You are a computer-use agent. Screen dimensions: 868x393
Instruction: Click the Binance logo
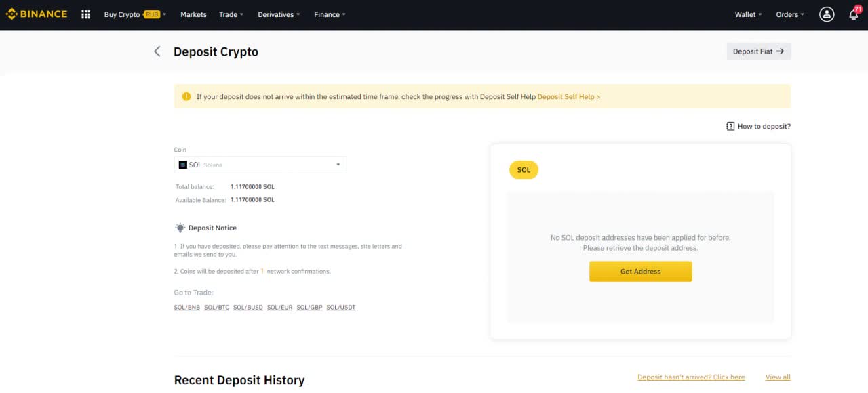pos(37,14)
